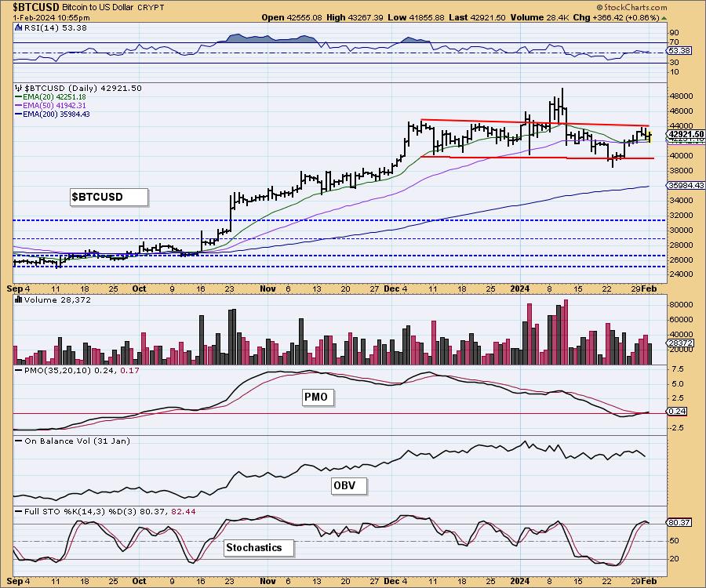The width and height of the screenshot is (706, 588).
Task: Click the green up arrow after the Chg value
Action: point(664,18)
